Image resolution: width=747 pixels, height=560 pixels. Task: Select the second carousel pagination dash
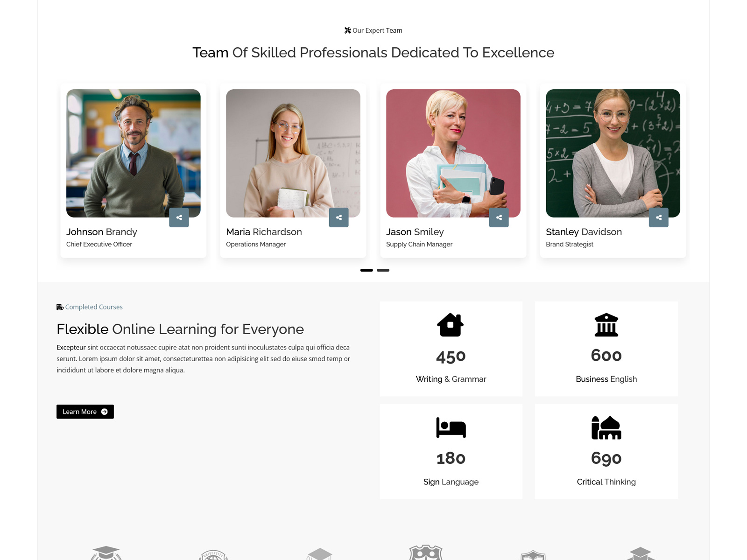pos(383,270)
